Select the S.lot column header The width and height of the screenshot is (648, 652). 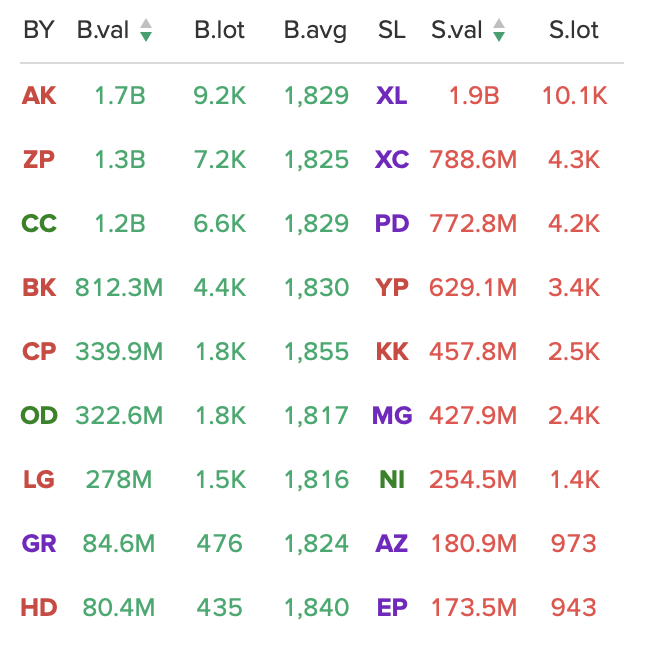click(574, 30)
